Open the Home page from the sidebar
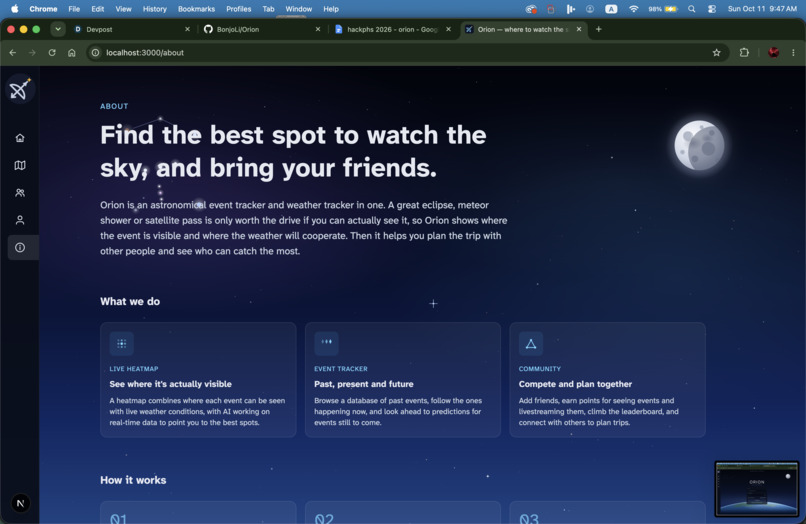 coord(20,138)
